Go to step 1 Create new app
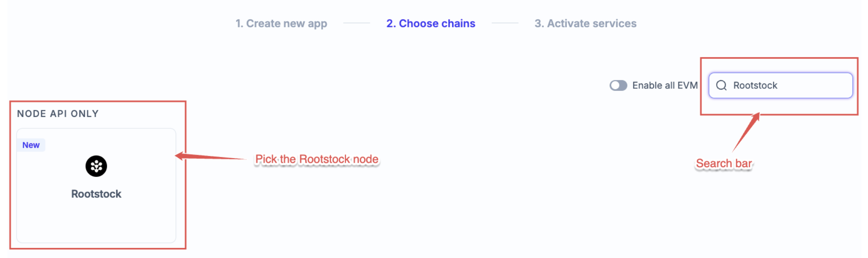868x258 pixels. click(281, 24)
